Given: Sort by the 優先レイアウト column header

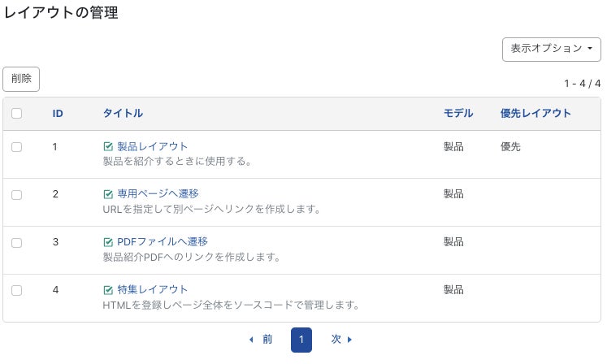Looking at the screenshot, I should tap(535, 114).
